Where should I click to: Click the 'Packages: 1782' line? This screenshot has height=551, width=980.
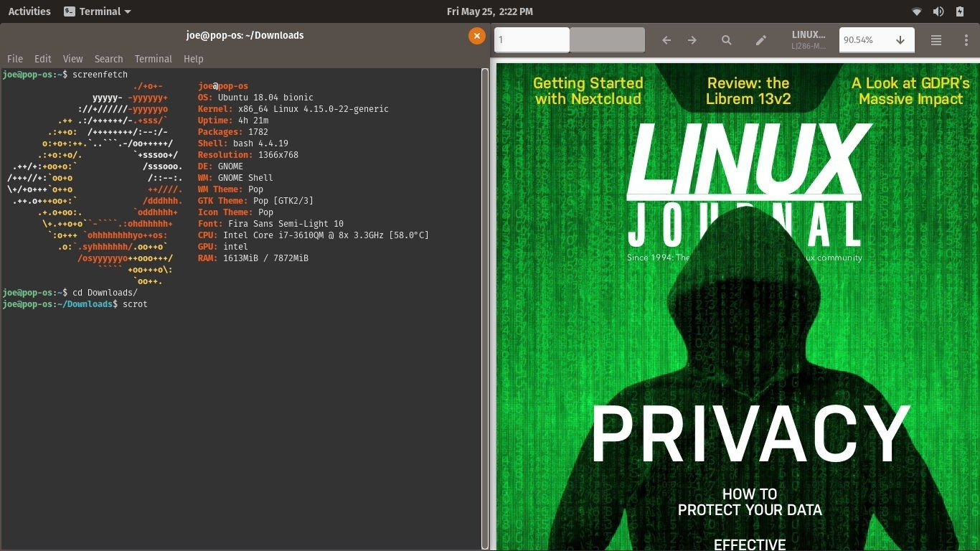point(233,132)
